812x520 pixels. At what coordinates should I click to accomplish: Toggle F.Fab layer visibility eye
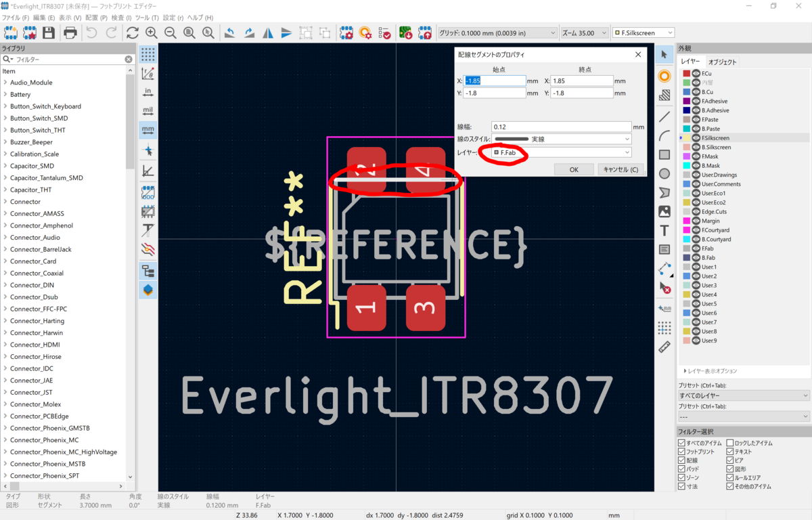pyautogui.click(x=696, y=248)
